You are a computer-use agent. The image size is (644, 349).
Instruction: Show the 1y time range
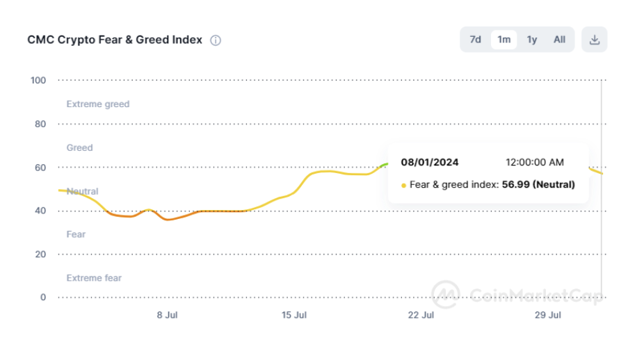tap(532, 40)
